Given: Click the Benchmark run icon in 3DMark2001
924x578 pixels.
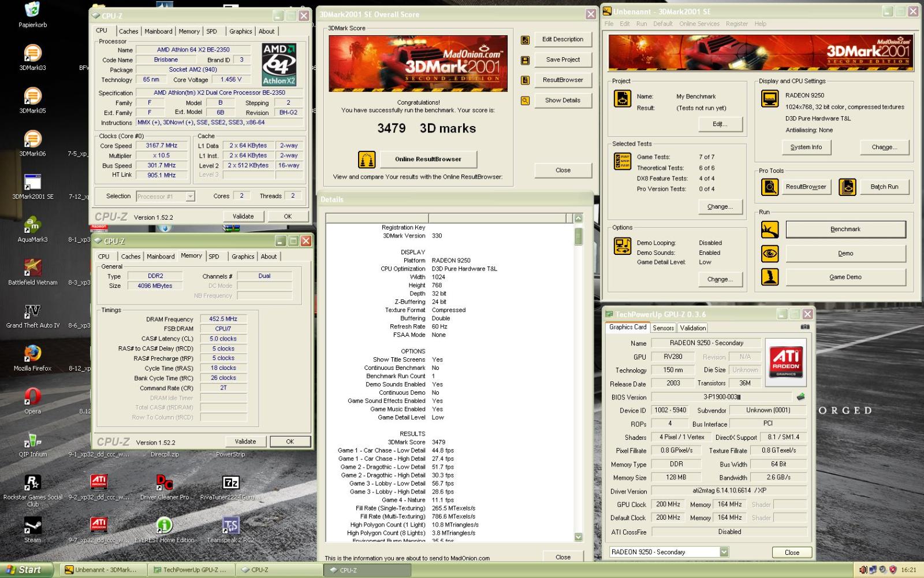Looking at the screenshot, I should pyautogui.click(x=770, y=229).
